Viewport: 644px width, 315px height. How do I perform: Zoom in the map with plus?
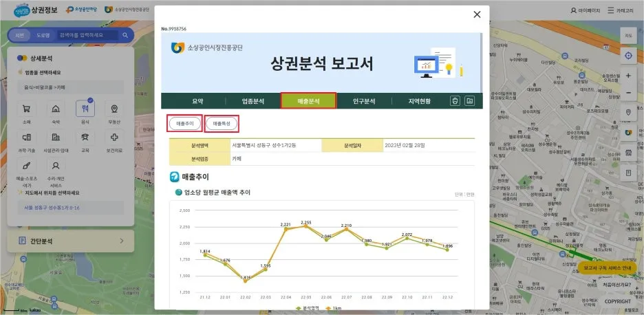[628, 76]
